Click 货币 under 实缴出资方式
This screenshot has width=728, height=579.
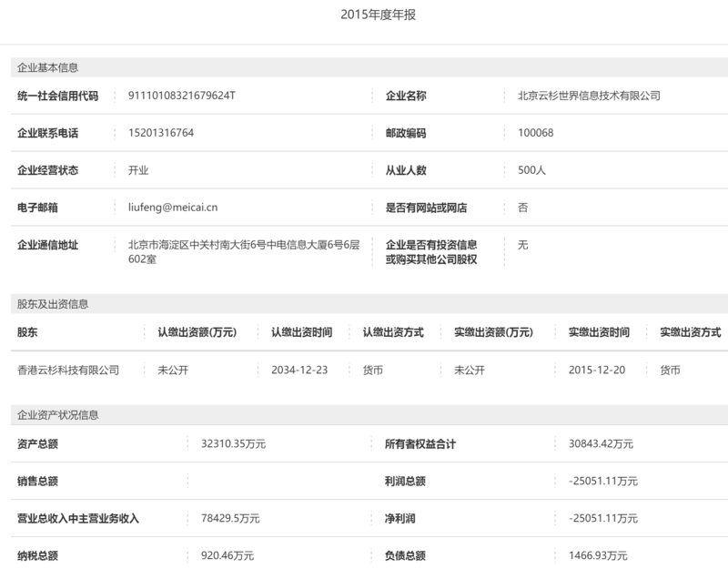coord(670,370)
